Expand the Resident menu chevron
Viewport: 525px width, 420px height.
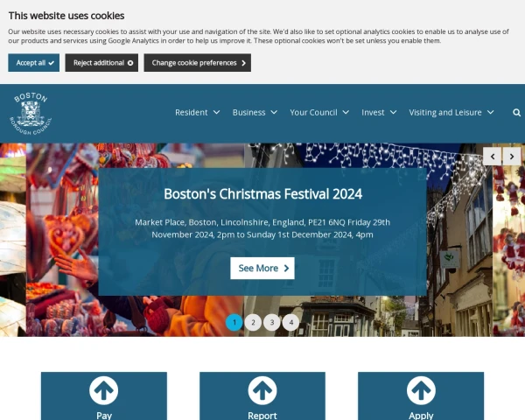[217, 112]
